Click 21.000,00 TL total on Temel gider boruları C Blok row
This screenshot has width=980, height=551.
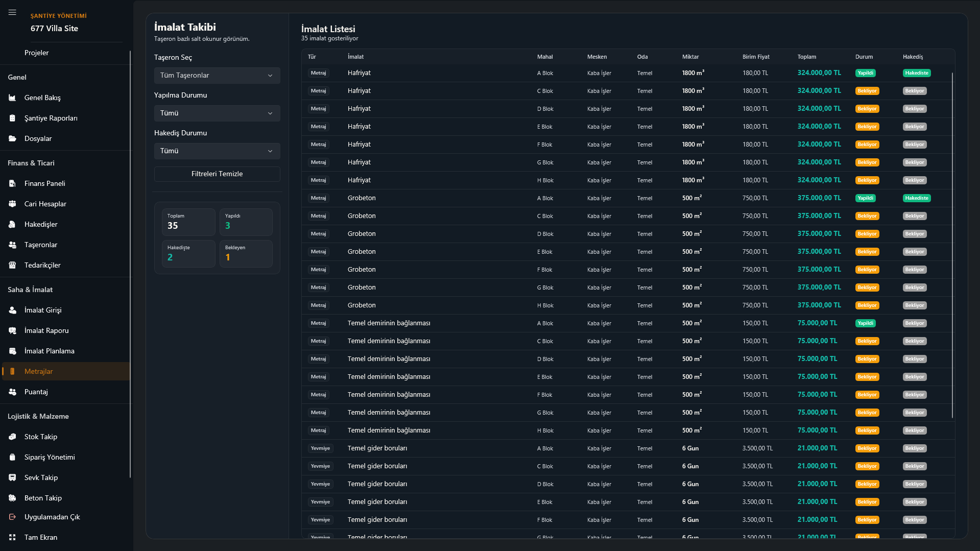click(x=817, y=466)
